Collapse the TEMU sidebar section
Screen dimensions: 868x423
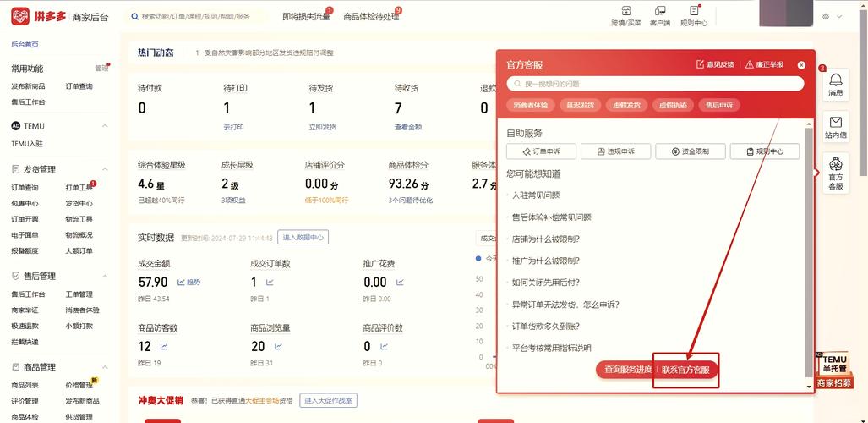coord(105,126)
